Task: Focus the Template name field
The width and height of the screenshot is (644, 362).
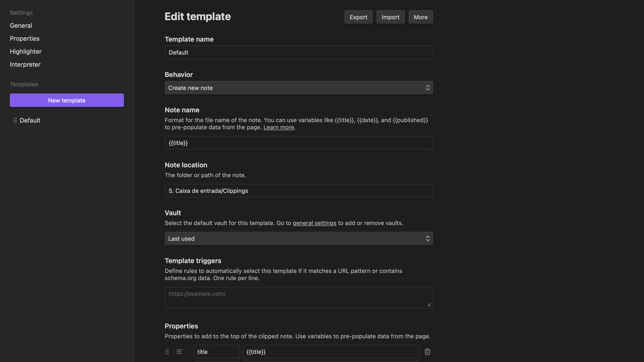Action: [299, 52]
